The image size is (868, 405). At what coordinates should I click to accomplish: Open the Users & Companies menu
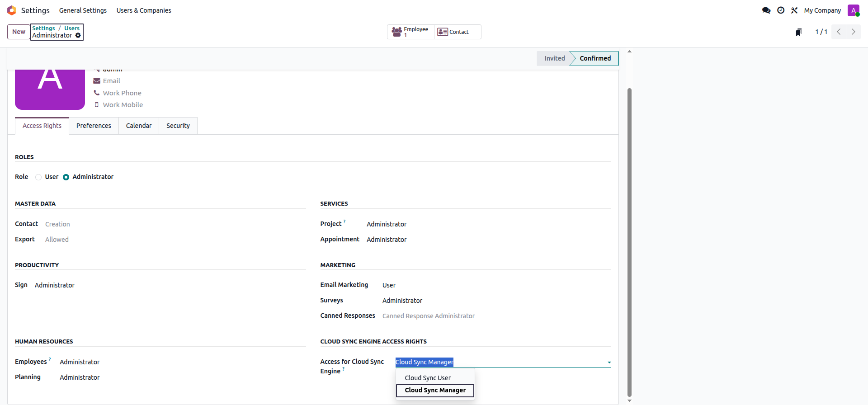tap(144, 10)
